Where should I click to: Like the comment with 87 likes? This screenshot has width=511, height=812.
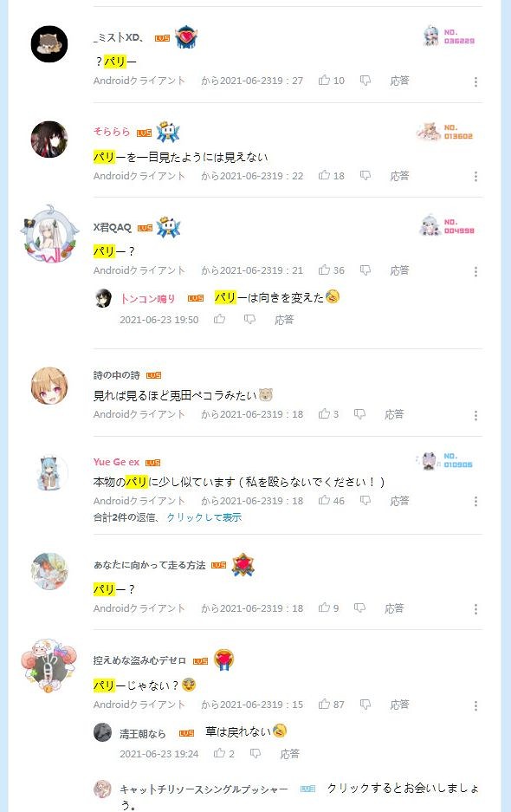point(324,704)
